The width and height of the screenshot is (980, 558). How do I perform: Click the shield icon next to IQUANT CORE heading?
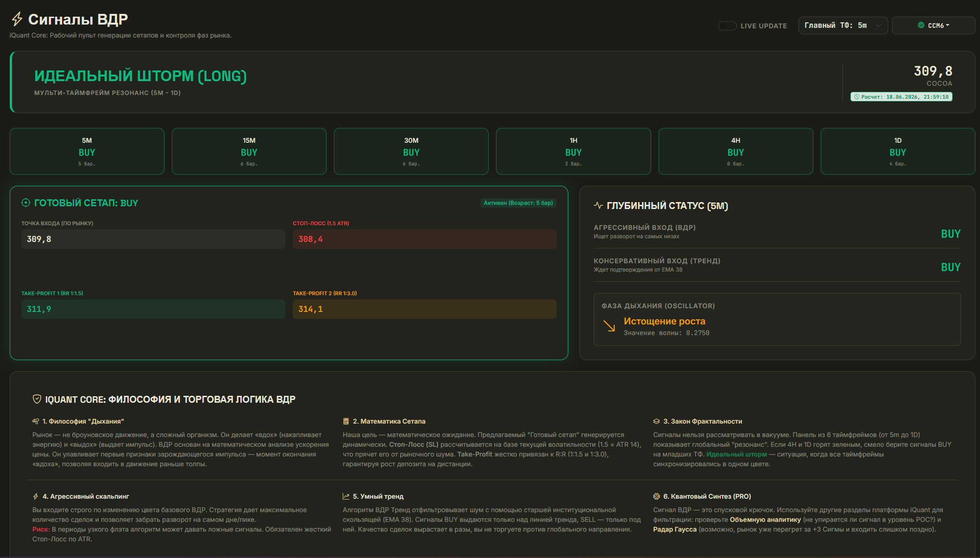(37, 399)
